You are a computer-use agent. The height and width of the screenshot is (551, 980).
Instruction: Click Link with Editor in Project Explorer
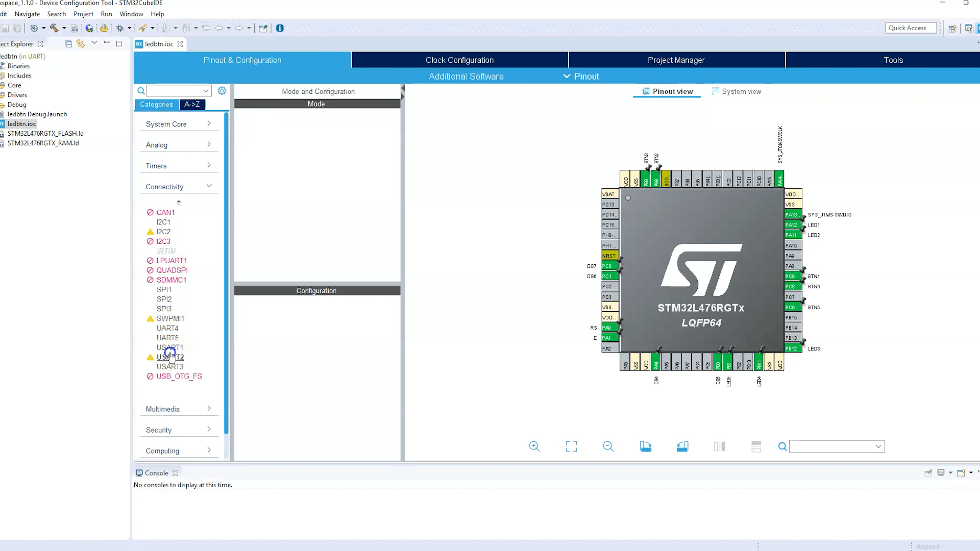[x=81, y=44]
